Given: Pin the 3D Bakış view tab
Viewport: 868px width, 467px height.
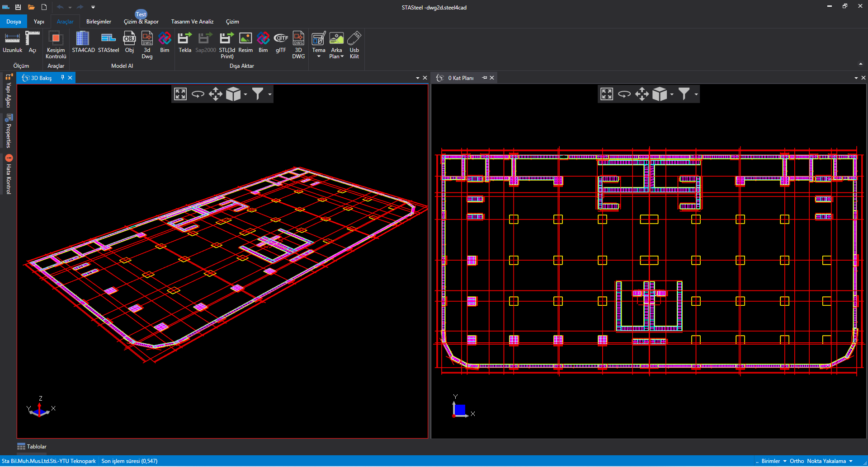Looking at the screenshot, I should click(62, 78).
